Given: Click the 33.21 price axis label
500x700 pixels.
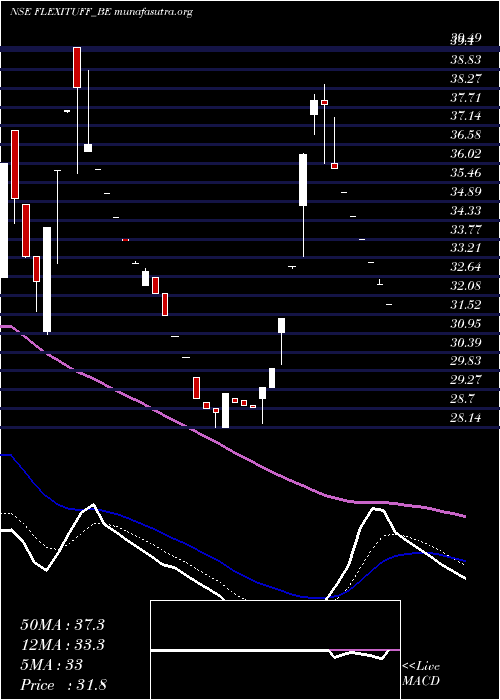Looking at the screenshot, I should point(466,248).
